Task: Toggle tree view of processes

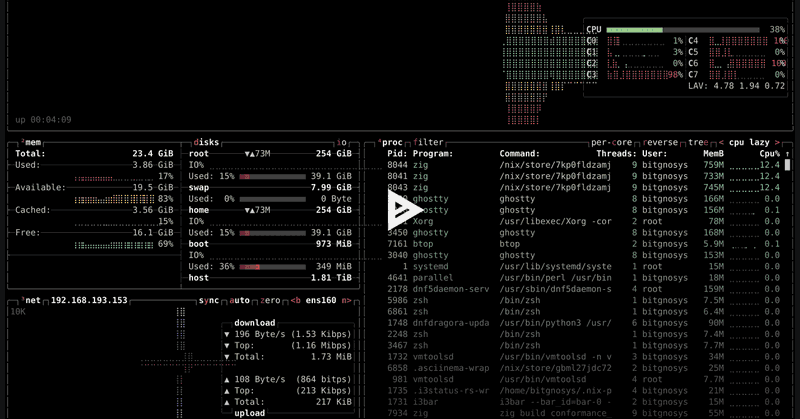Action: point(698,142)
